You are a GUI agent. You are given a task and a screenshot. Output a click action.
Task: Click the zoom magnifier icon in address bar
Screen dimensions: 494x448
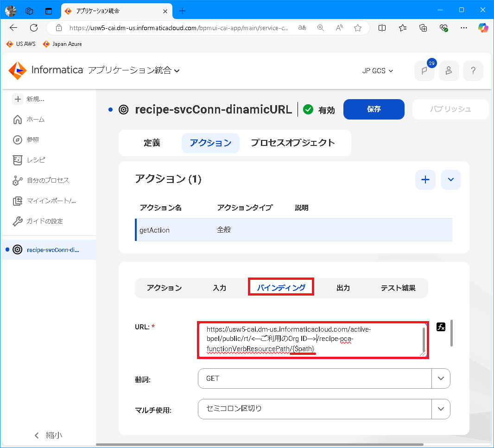320,28
